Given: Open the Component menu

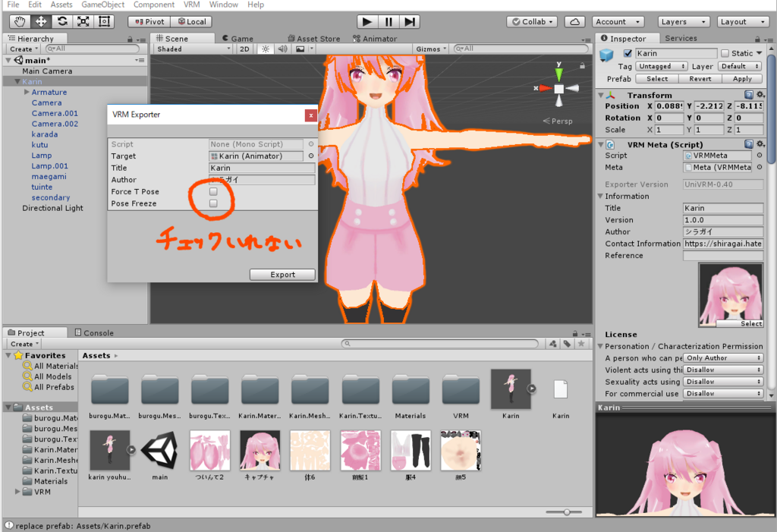Looking at the screenshot, I should pos(153,5).
